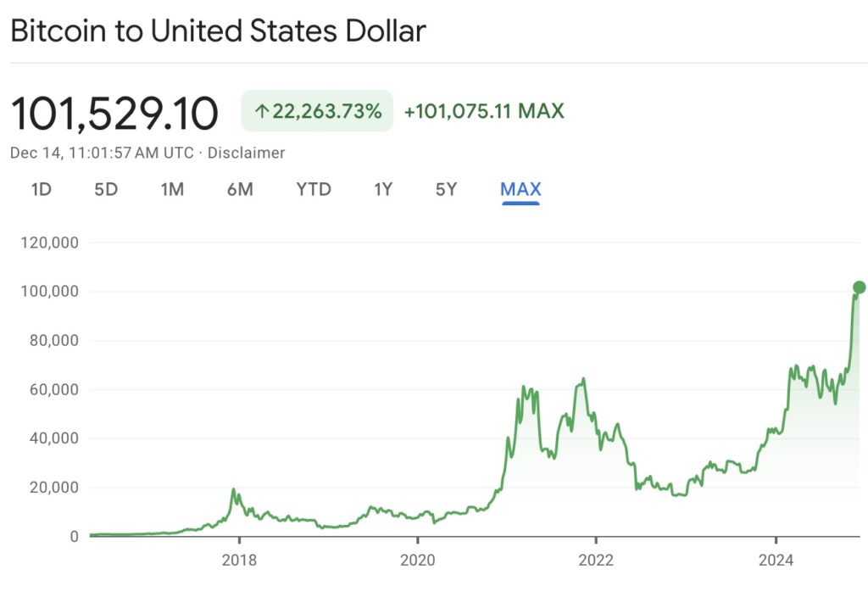
Task: Select the 1D time range tab
Action: point(42,189)
